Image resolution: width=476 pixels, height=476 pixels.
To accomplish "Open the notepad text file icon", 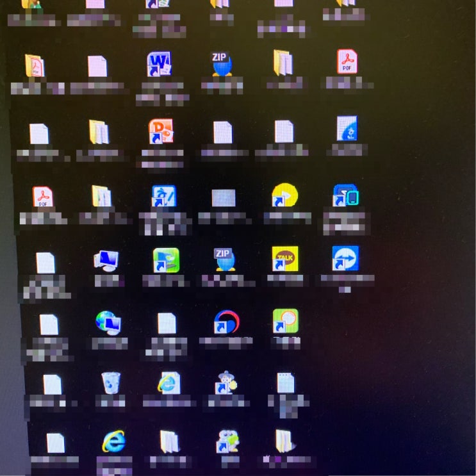I will (285, 382).
